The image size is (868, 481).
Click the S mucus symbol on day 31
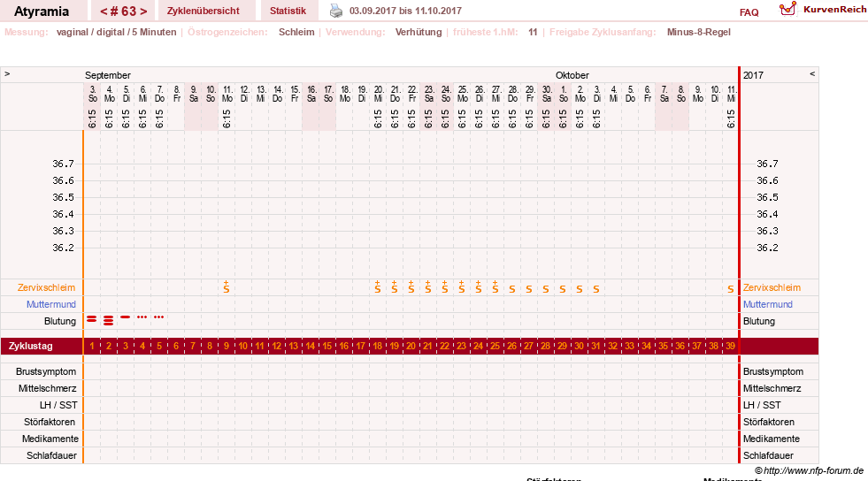coord(596,289)
